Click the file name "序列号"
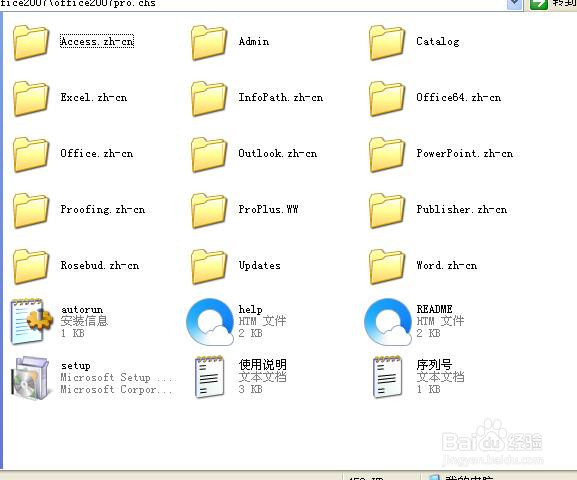The image size is (577, 480). click(435, 365)
